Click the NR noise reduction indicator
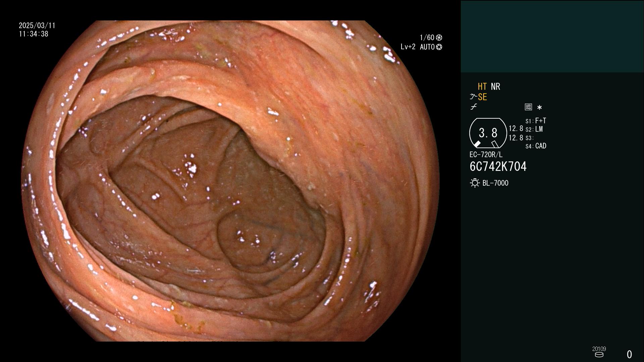This screenshot has height=362, width=644. (495, 86)
